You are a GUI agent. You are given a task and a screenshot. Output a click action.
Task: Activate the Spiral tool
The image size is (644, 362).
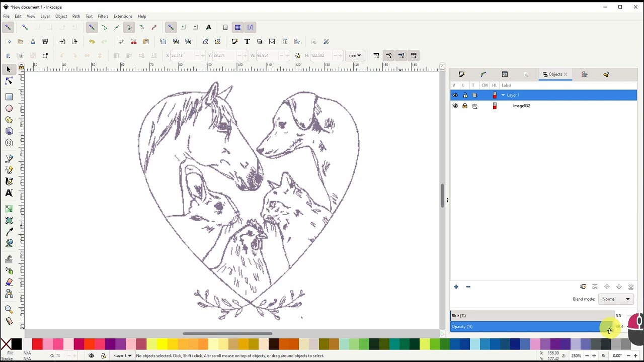click(9, 143)
